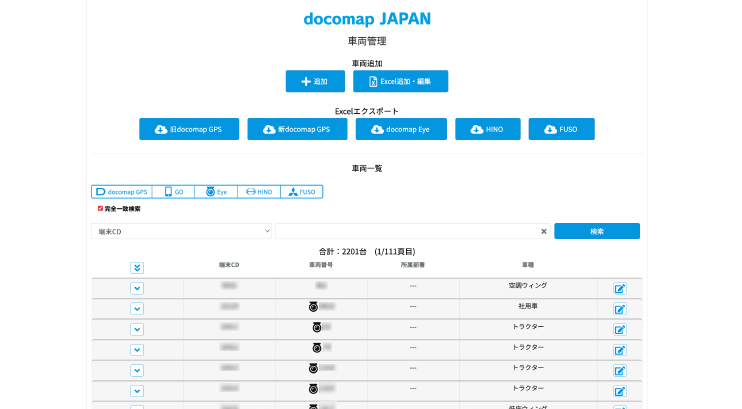Toggle the Eye camera filter

pos(216,191)
